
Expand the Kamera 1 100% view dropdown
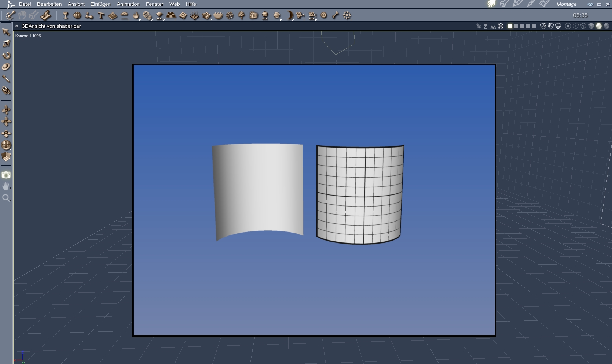pyautogui.click(x=28, y=36)
